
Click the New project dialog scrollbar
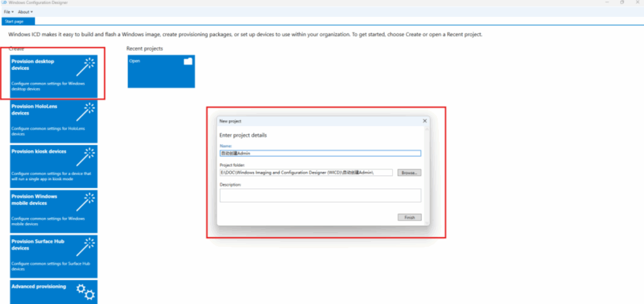(427, 175)
